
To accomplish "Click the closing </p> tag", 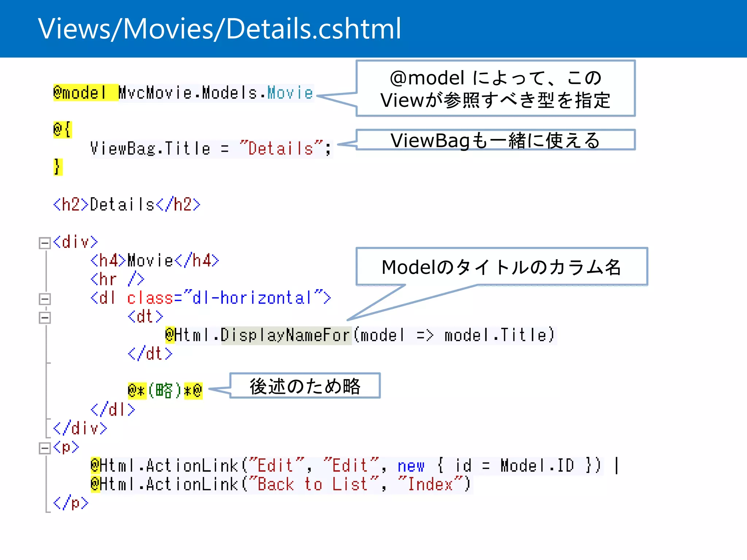I will pyautogui.click(x=71, y=503).
